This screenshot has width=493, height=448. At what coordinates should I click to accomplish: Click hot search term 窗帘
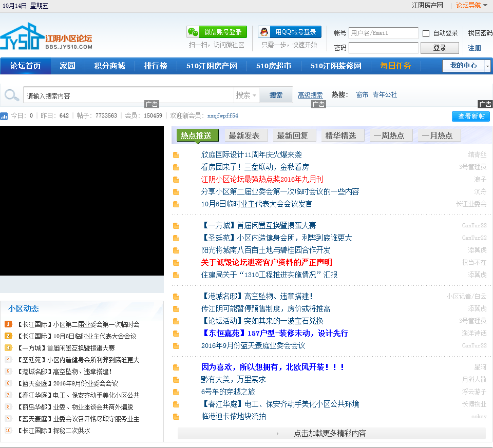pos(362,94)
